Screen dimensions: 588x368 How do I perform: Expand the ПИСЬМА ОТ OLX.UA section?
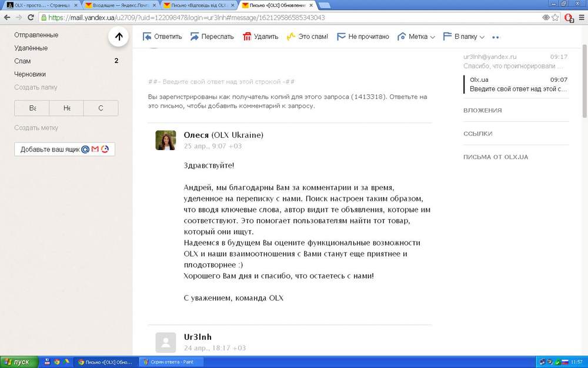point(495,157)
